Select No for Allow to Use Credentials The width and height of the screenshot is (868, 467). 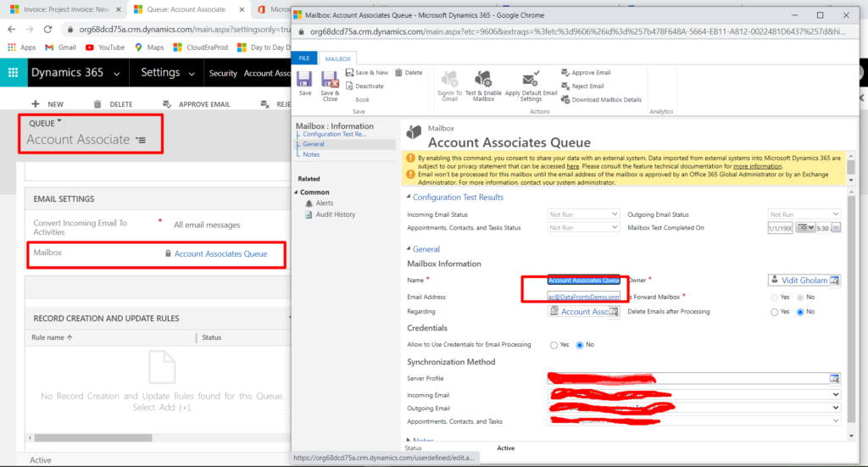[x=580, y=345]
